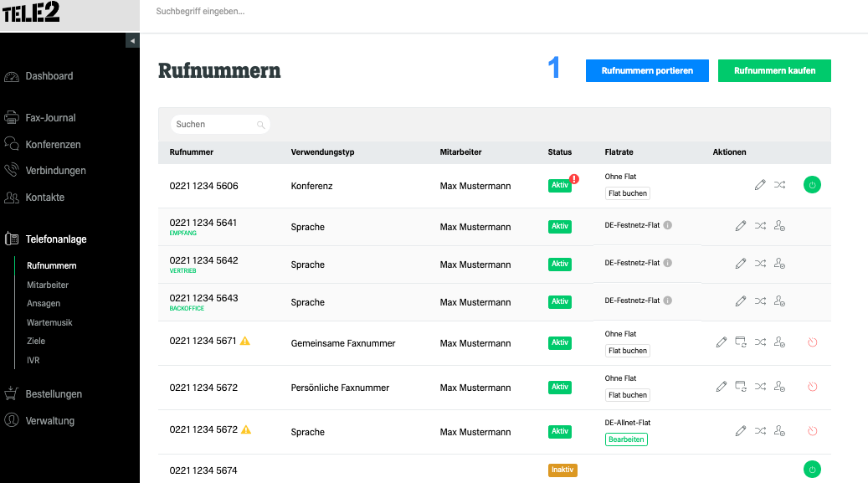
Task: Click 'Flat buchen' for Persönliche Faxnummer row
Action: pos(627,395)
